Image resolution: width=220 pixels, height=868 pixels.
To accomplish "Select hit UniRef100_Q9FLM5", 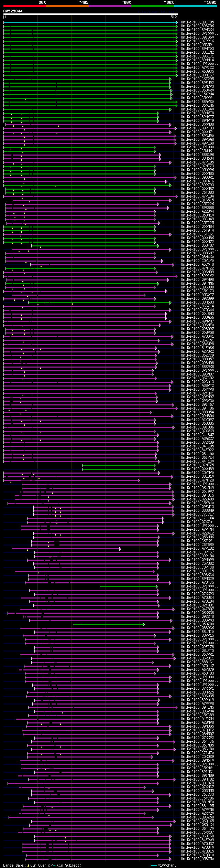I will coord(197,708).
